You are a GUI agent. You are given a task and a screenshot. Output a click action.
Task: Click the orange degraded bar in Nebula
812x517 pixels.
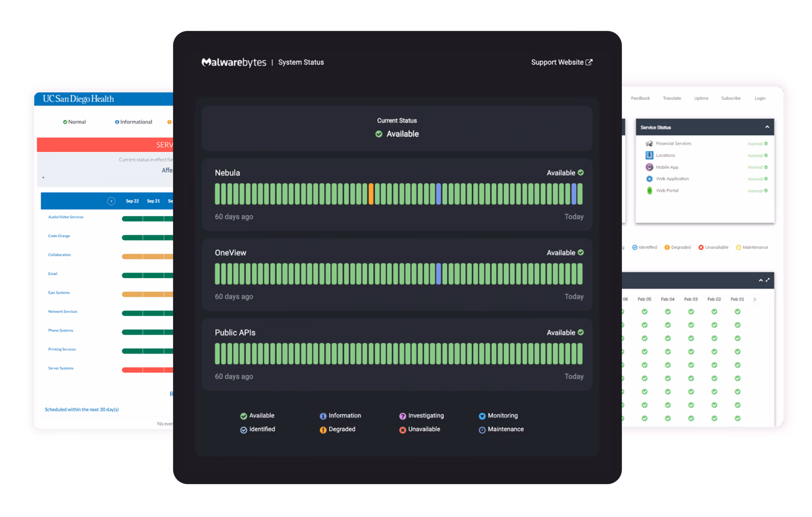(x=371, y=194)
